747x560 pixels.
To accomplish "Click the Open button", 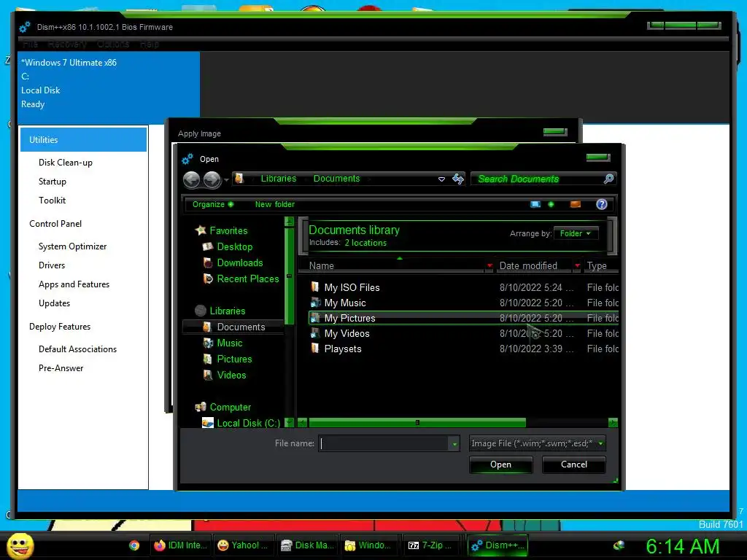I will pos(500,464).
